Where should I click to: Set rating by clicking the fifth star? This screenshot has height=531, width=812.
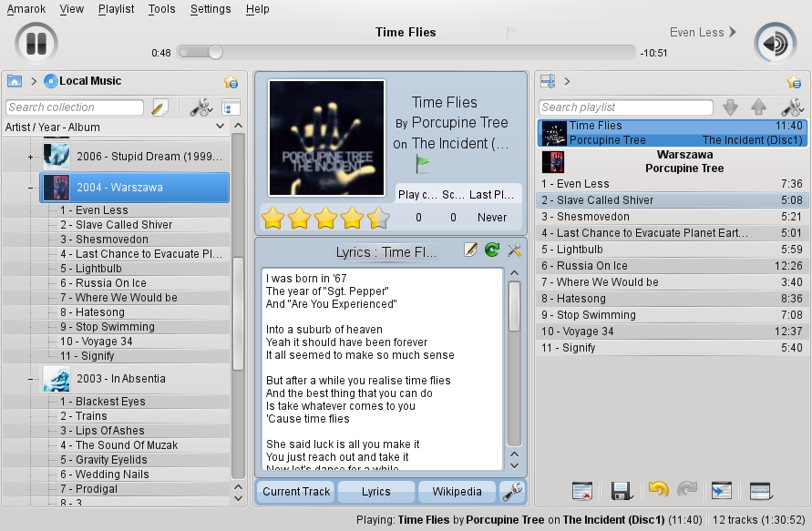click(378, 218)
